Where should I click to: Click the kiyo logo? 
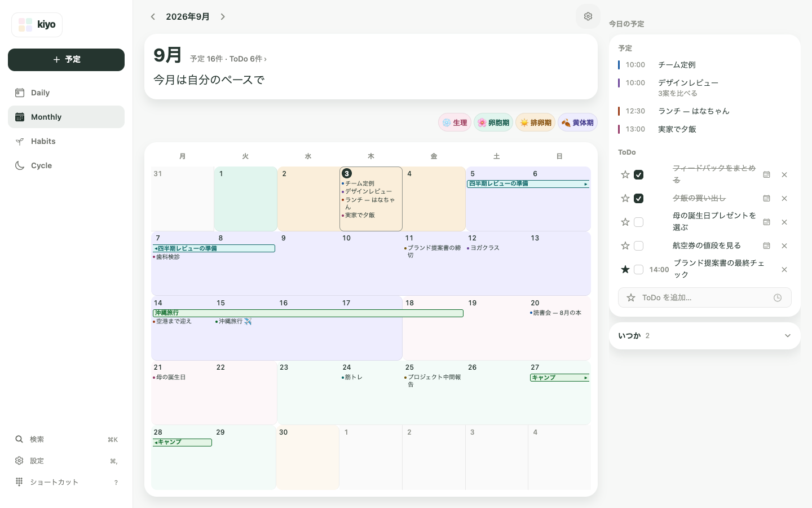click(37, 25)
